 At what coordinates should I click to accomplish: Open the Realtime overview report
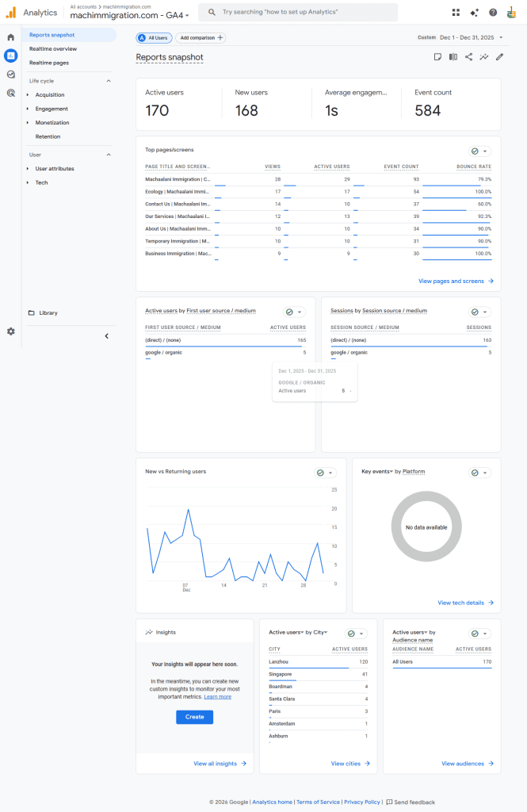pos(53,48)
